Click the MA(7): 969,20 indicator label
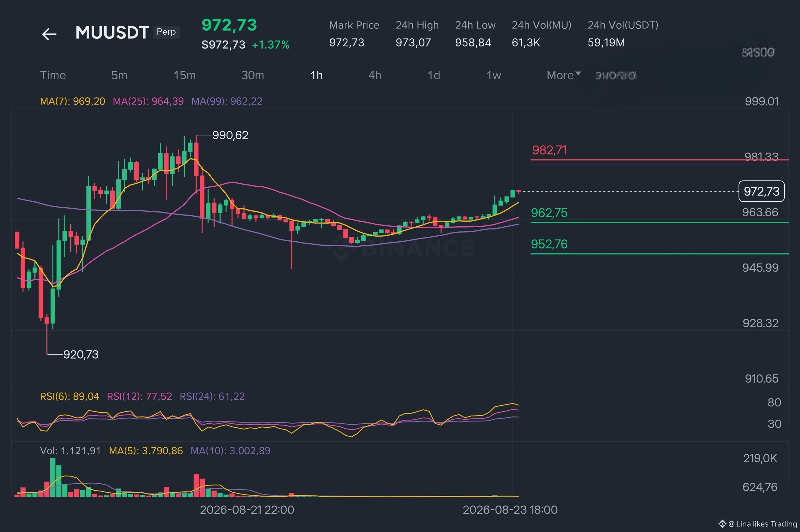Image resolution: width=800 pixels, height=532 pixels. [x=73, y=101]
